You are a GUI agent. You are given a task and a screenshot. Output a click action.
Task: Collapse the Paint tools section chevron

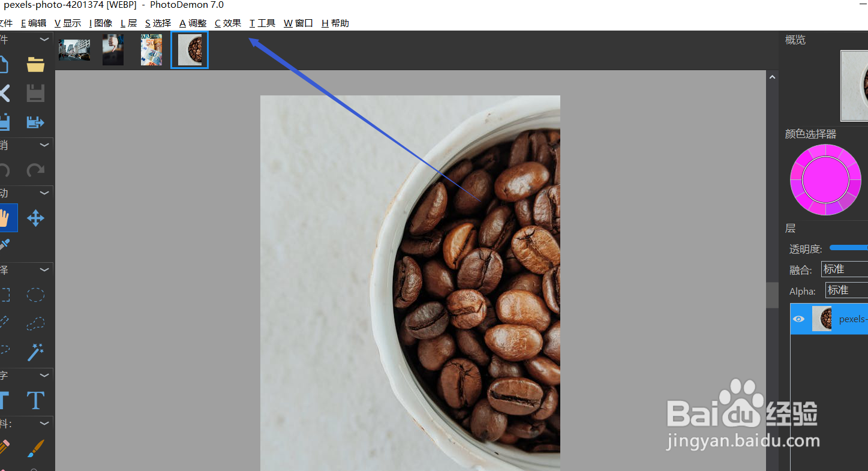44,424
